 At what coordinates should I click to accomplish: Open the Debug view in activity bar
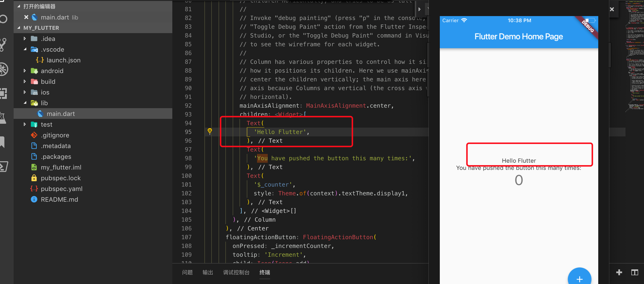coord(3,69)
